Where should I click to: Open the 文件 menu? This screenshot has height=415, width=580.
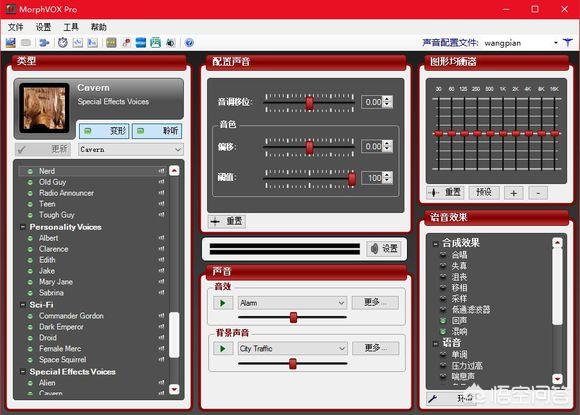pos(16,27)
